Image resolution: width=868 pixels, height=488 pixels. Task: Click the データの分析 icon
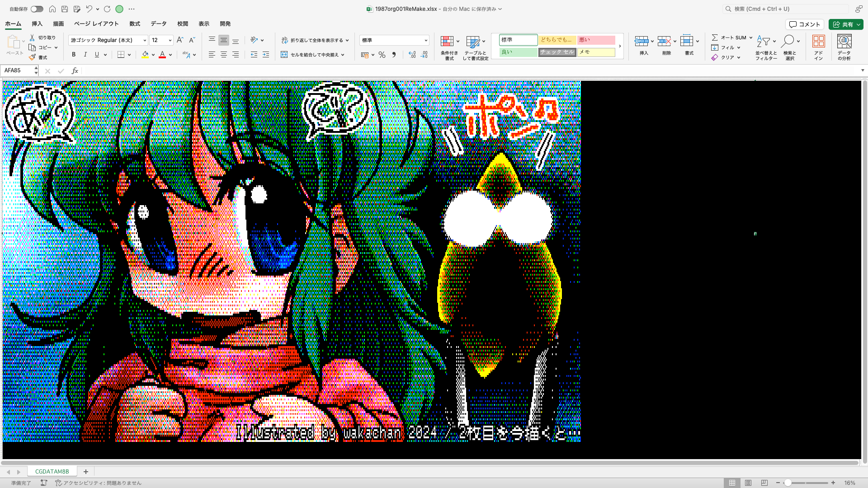(x=844, y=41)
